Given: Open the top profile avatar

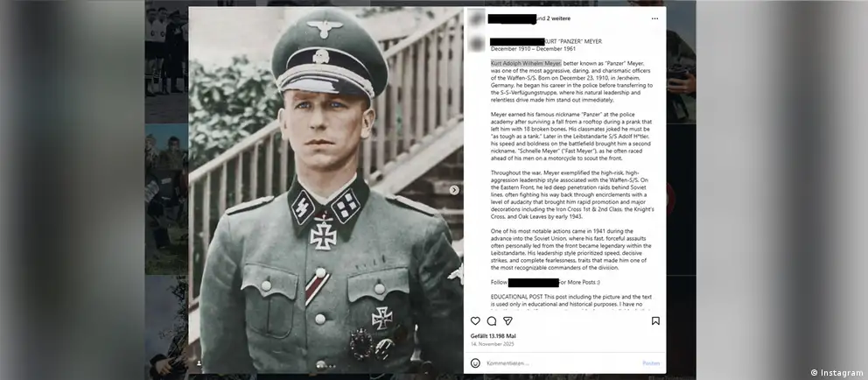Looking at the screenshot, I should [x=477, y=18].
